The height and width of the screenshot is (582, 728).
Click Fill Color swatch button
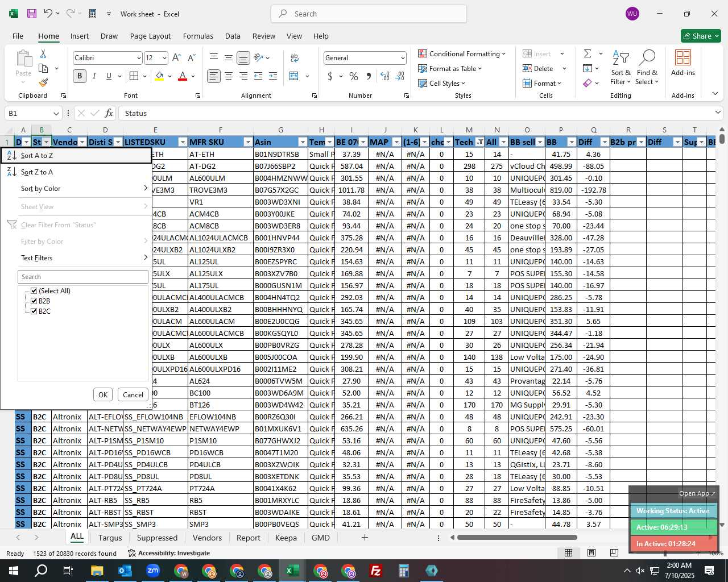coord(159,76)
